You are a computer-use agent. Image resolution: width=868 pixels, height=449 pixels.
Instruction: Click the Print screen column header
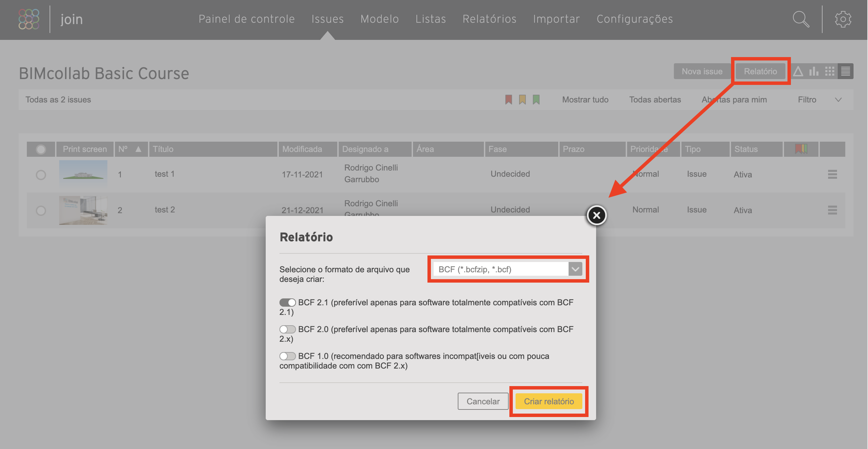click(85, 149)
